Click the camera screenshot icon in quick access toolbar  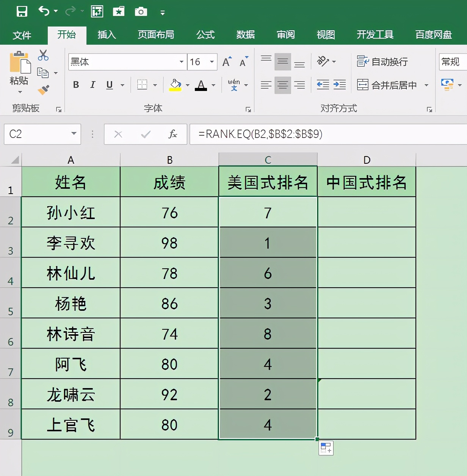(141, 12)
